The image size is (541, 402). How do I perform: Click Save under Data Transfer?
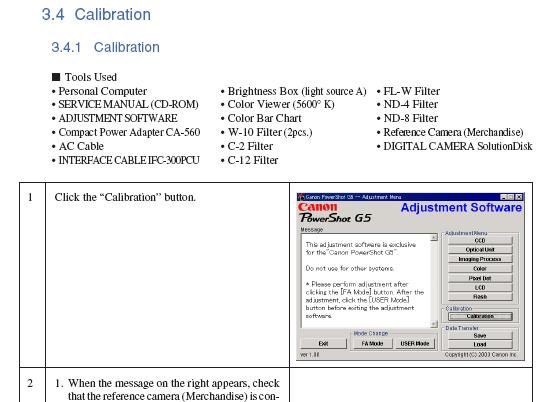[x=480, y=335]
